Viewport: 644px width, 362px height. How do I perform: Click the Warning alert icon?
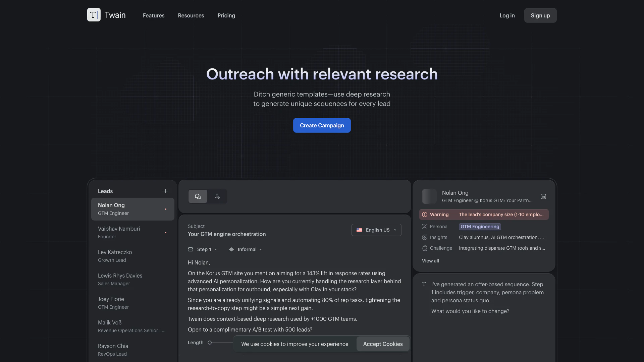point(425,215)
